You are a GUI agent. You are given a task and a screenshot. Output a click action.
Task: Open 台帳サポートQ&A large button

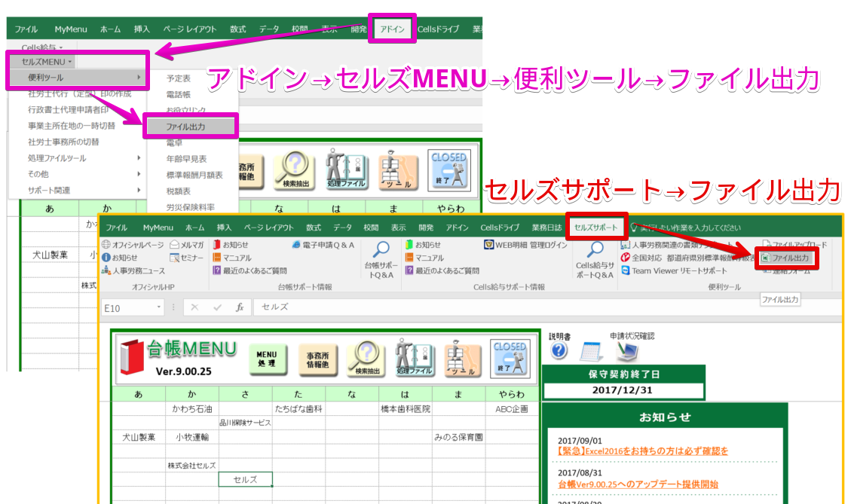pyautogui.click(x=381, y=260)
